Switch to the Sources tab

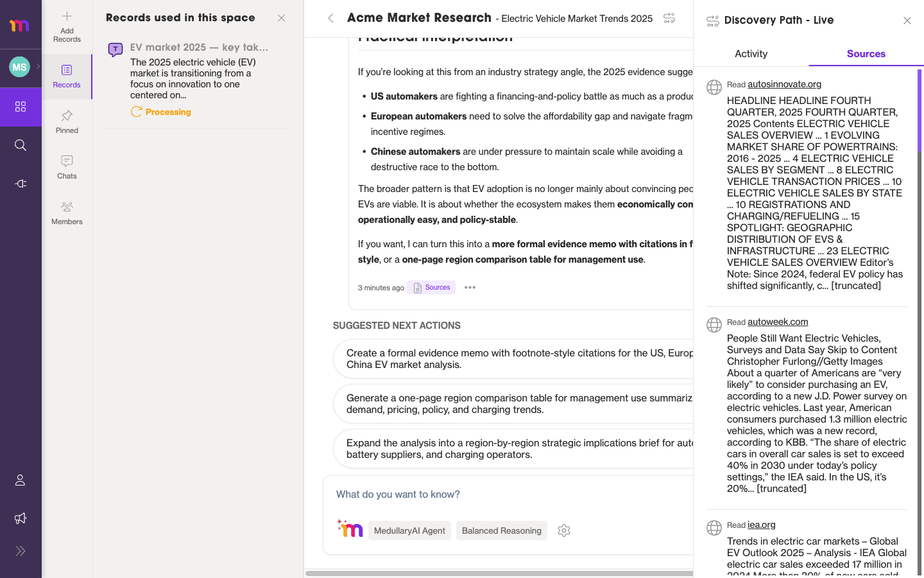[x=866, y=54]
